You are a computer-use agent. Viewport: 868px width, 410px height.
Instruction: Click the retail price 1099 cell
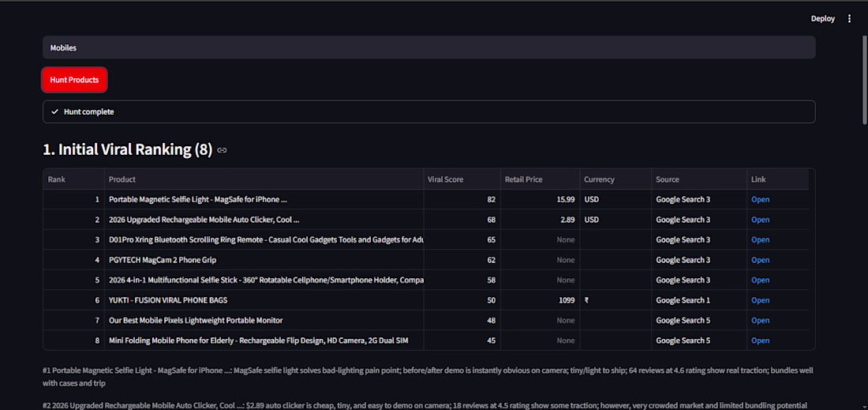tap(540, 300)
